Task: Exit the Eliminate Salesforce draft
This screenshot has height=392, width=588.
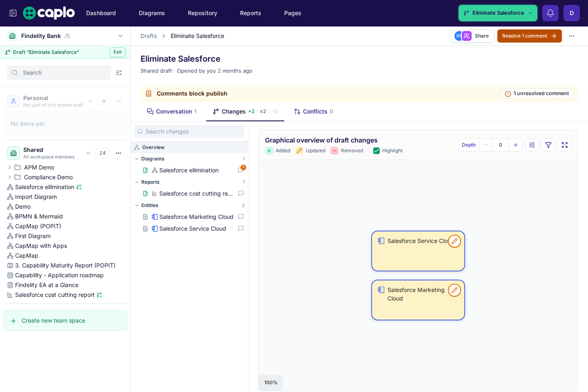Action: pos(118,52)
